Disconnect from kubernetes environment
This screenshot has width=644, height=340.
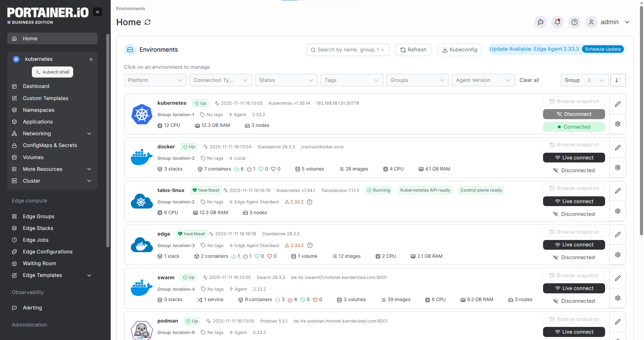[574, 114]
